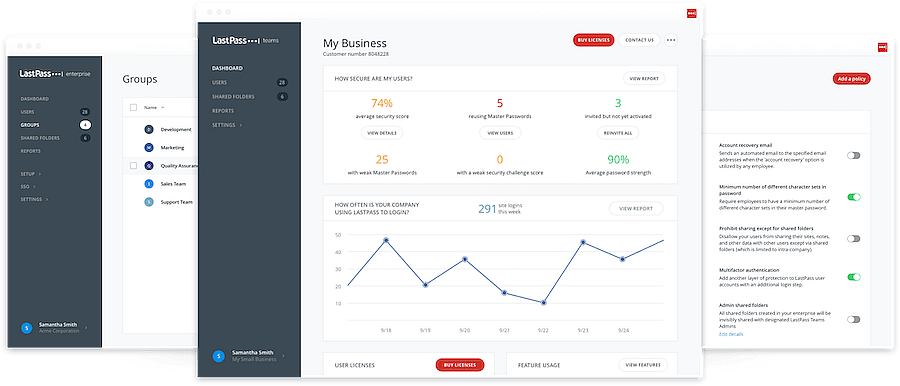Open Shared Folders in the enterprise sidebar
Image resolution: width=900 pixels, height=386 pixels.
tap(40, 138)
